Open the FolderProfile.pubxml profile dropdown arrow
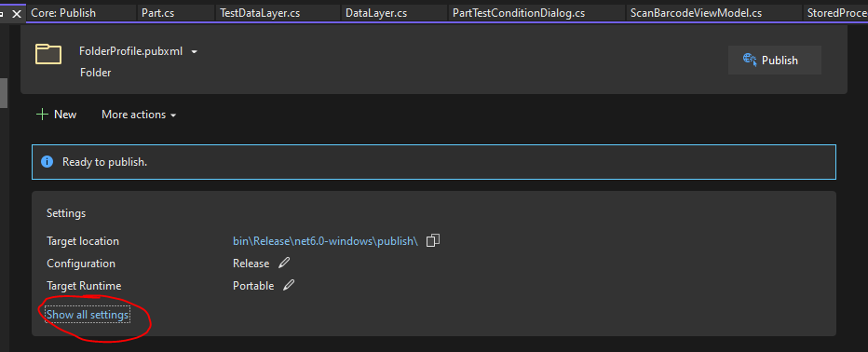Viewport: 868px width, 352px height. 195,51
